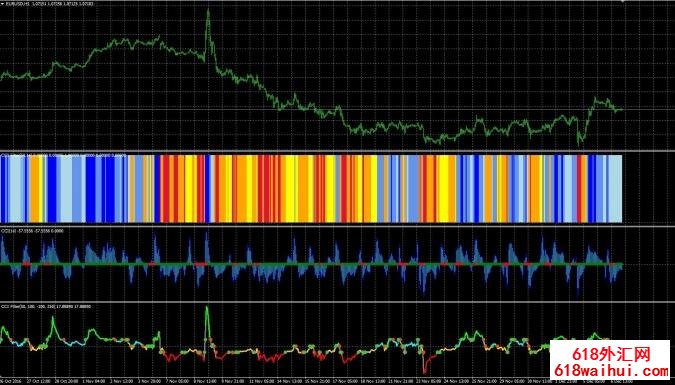Click the color heatmap indicator's top label
The image size is (675, 385).
[64, 155]
